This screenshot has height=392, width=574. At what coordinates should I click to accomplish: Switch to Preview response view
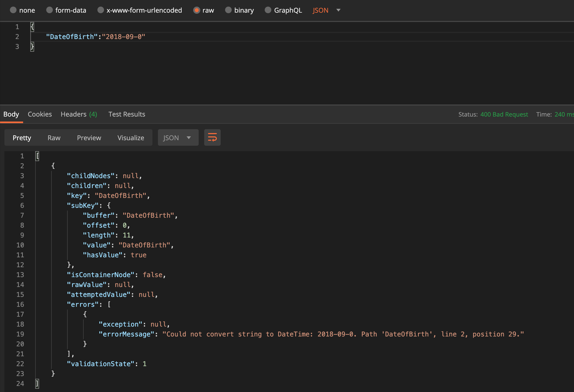click(89, 138)
